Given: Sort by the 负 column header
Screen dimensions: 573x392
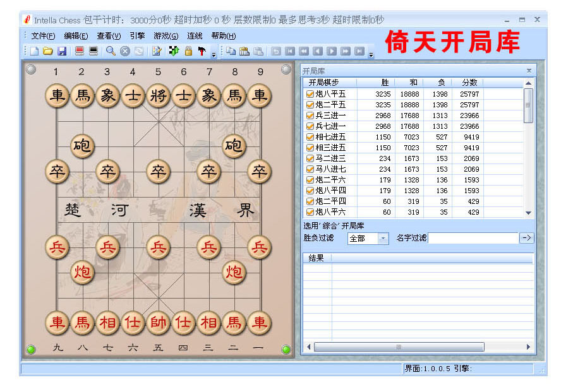Looking at the screenshot, I should click(x=437, y=83).
